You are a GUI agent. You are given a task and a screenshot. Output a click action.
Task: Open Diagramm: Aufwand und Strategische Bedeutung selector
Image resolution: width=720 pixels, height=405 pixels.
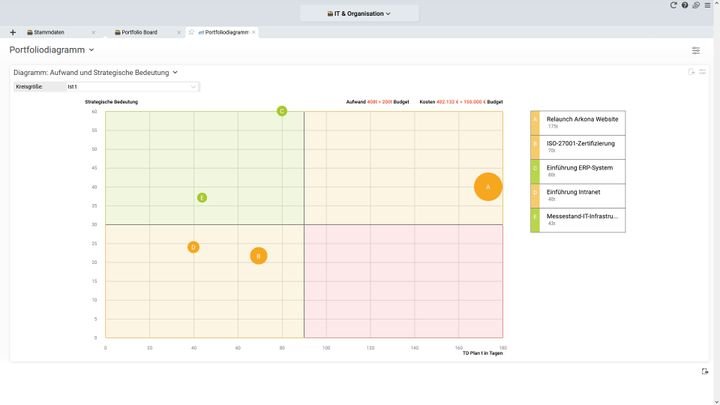coord(96,73)
